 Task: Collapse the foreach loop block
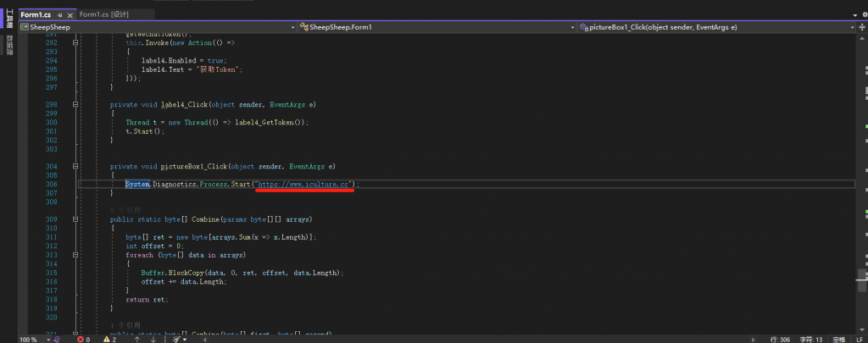click(x=75, y=255)
